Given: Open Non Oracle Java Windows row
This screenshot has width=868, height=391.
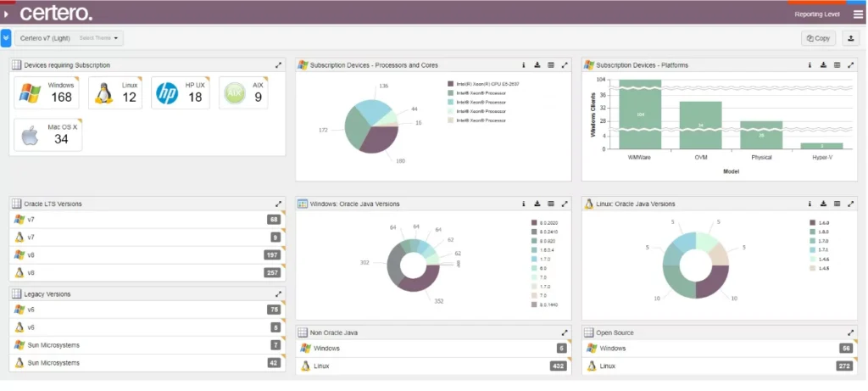Looking at the screenshot, I should [433, 349].
